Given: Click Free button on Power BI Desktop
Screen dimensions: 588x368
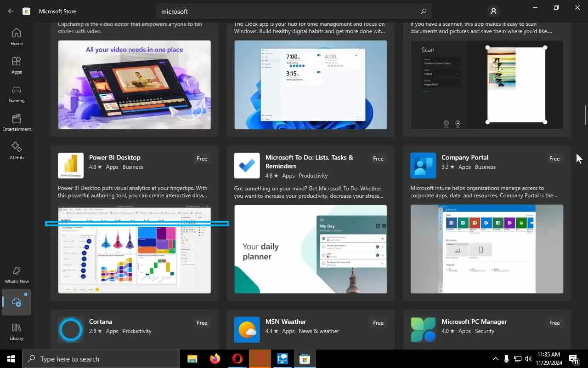Looking at the screenshot, I should click(x=202, y=159).
